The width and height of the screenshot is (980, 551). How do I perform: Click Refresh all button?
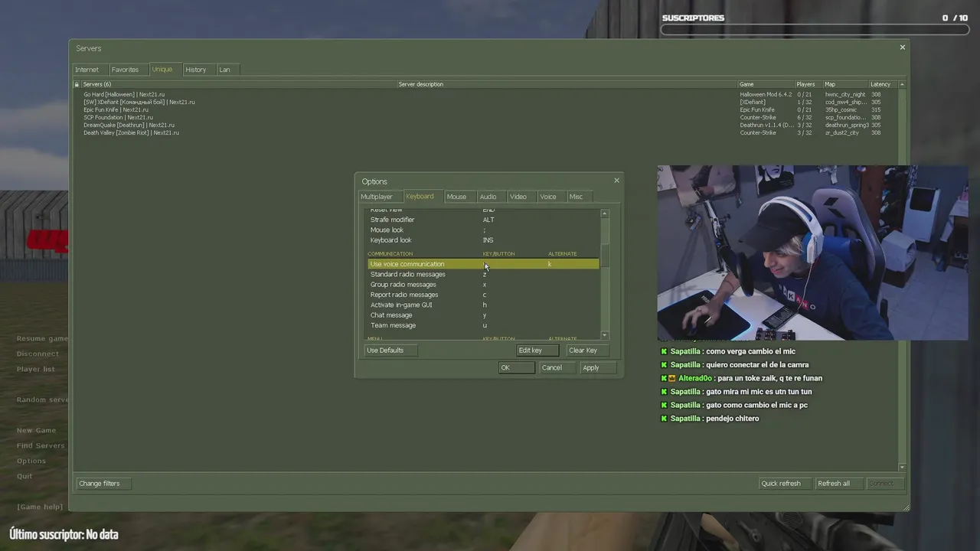[838, 484]
